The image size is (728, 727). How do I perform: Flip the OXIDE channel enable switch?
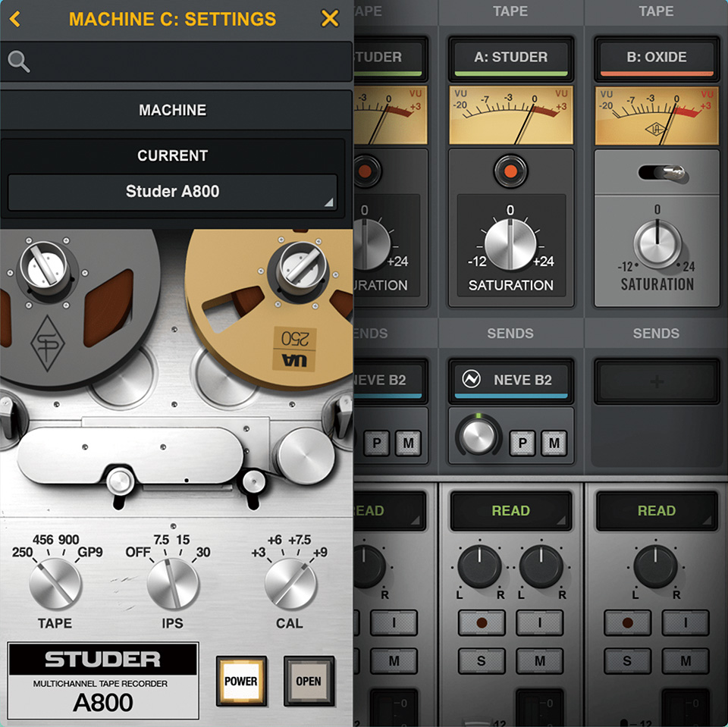664,173
